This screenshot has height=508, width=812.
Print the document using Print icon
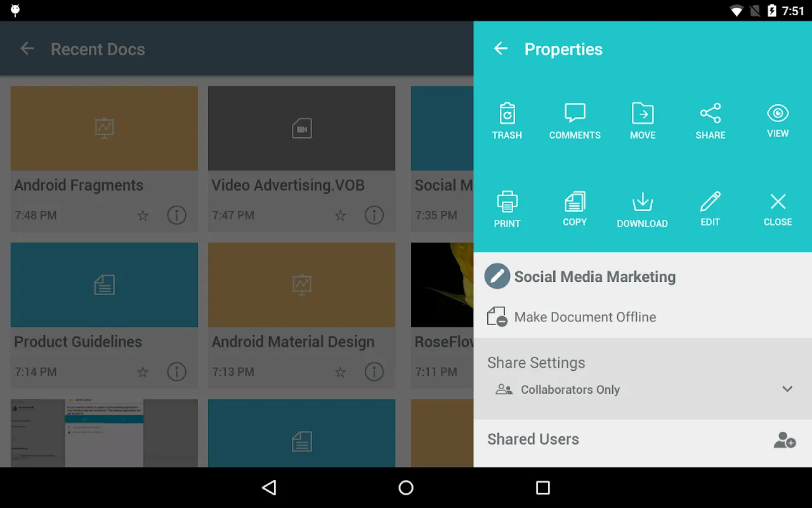pos(507,203)
